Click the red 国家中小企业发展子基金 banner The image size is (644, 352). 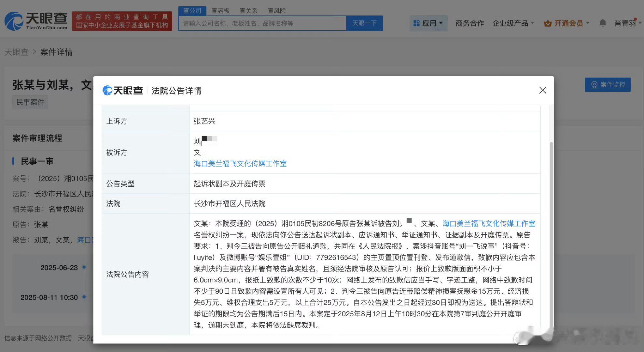122,21
